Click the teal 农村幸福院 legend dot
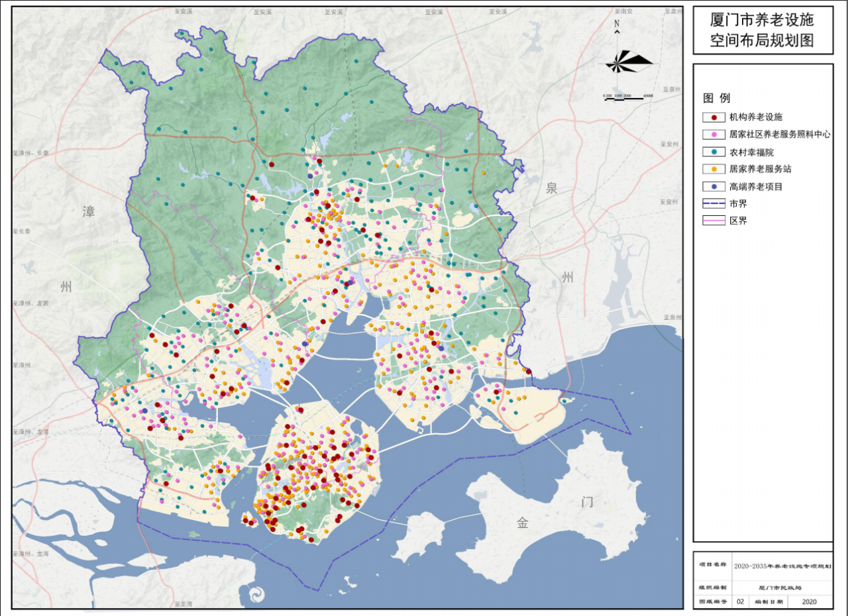Viewport: 848px width, 616px height. coord(714,152)
